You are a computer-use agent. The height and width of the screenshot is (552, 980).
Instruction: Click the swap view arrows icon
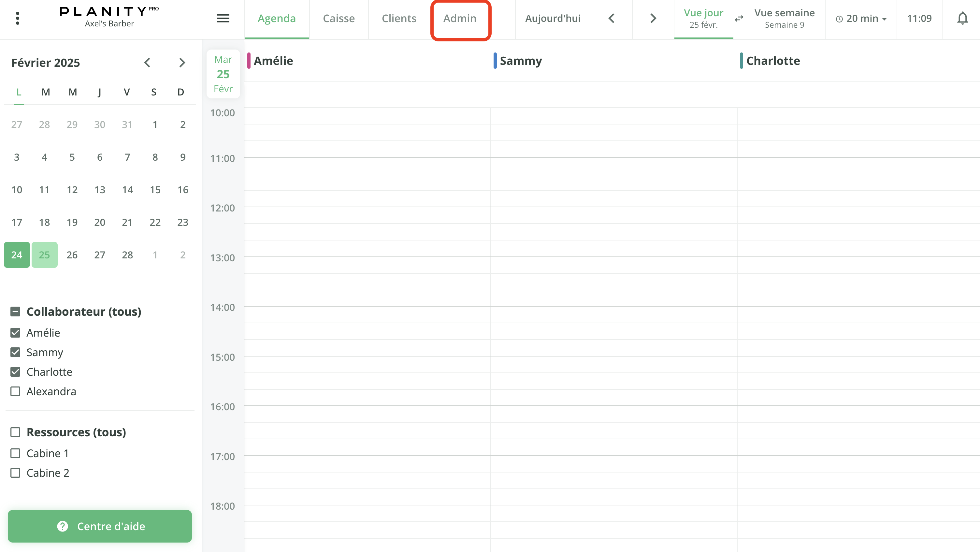[739, 18]
